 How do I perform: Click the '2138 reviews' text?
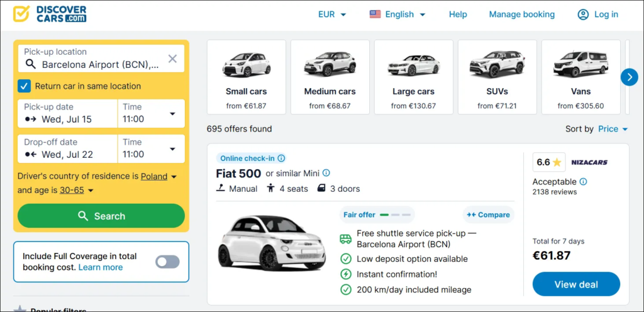click(x=555, y=192)
